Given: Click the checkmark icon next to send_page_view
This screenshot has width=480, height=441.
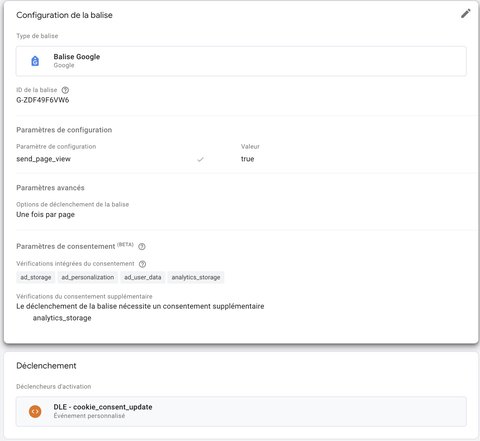Looking at the screenshot, I should 200,159.
